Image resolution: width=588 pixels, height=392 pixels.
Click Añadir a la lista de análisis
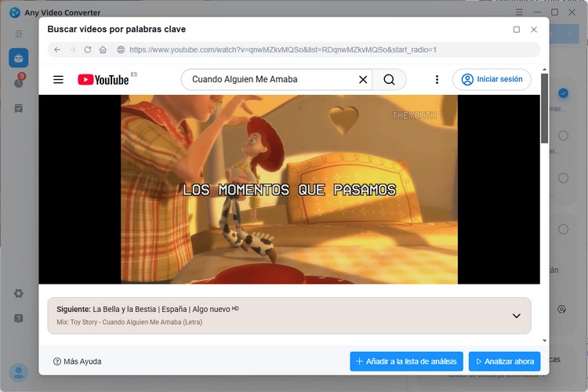(x=406, y=361)
